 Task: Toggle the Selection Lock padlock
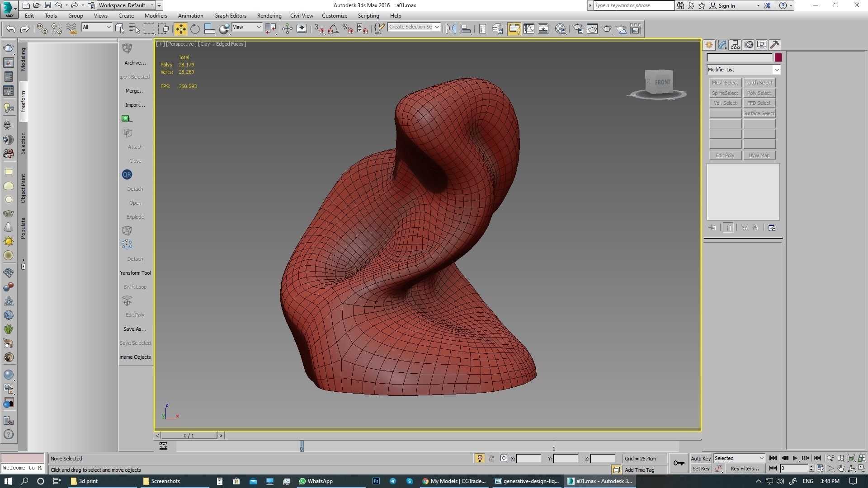point(491,459)
